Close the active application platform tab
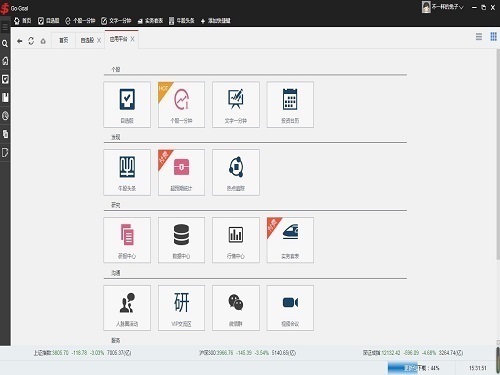 point(132,39)
